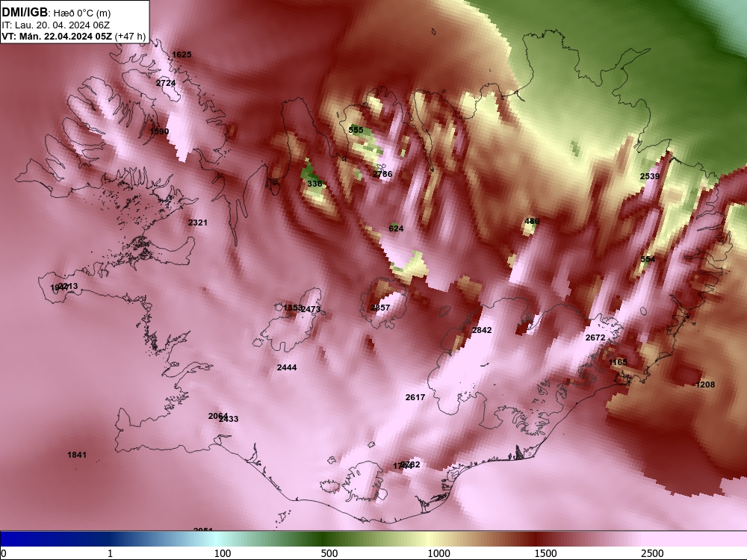The width and height of the screenshot is (747, 560).
Task: Select the legend tick label 100
Action: (223, 553)
